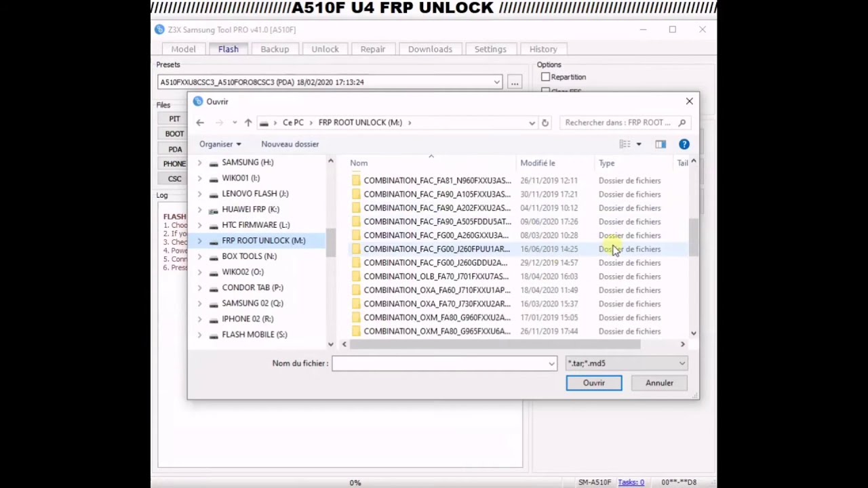
Task: Expand SAMSUNG 02 (Q:) tree node
Action: click(x=199, y=303)
